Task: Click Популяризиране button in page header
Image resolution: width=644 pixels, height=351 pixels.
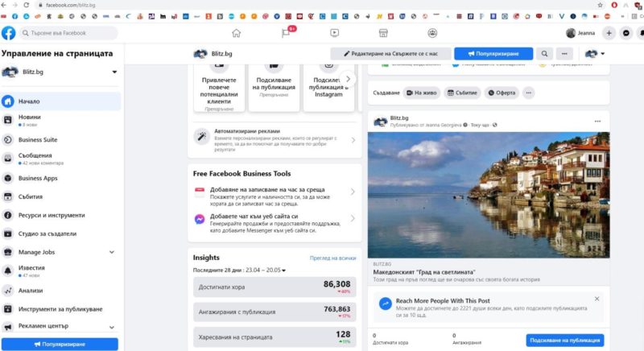Action: (493, 54)
